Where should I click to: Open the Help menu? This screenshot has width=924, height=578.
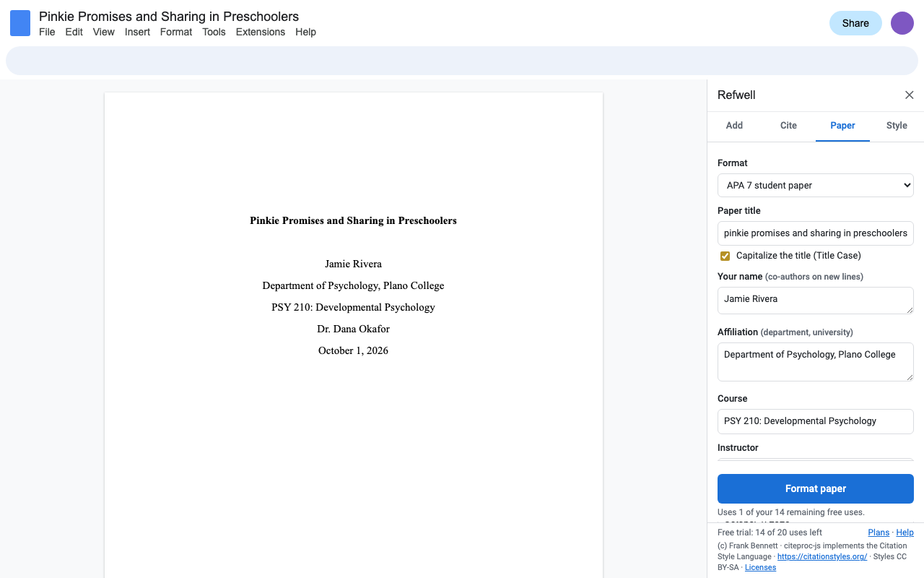tap(306, 32)
